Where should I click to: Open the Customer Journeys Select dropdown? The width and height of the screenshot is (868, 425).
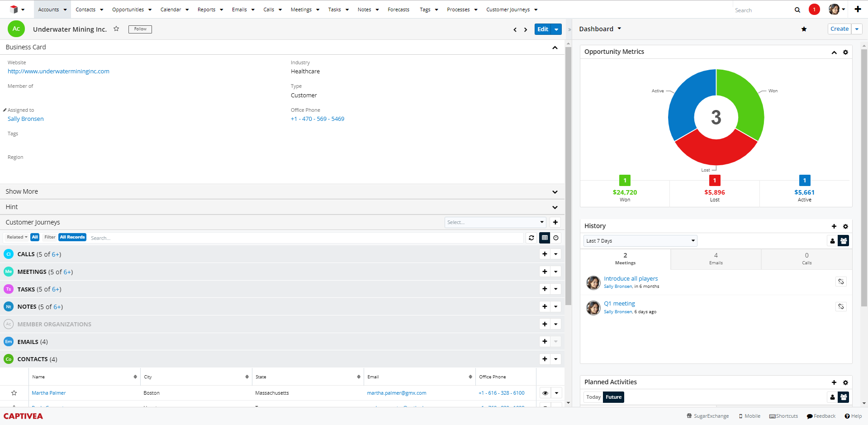[495, 222]
